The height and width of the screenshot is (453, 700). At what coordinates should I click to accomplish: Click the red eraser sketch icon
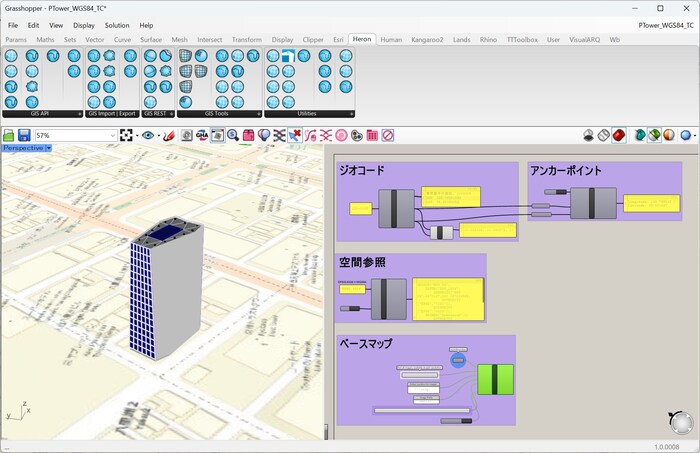[169, 135]
